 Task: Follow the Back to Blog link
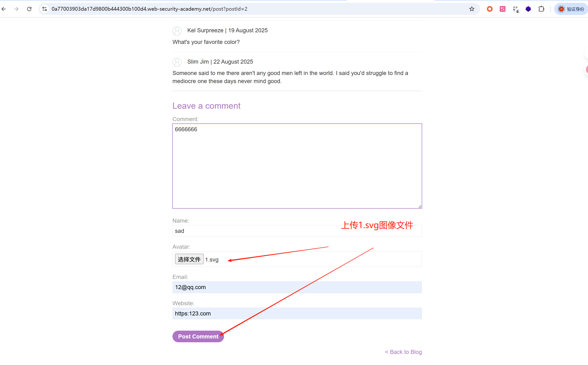point(403,352)
